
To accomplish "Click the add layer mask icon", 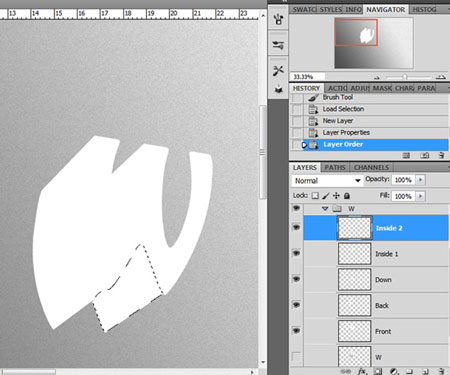I will click(378, 371).
